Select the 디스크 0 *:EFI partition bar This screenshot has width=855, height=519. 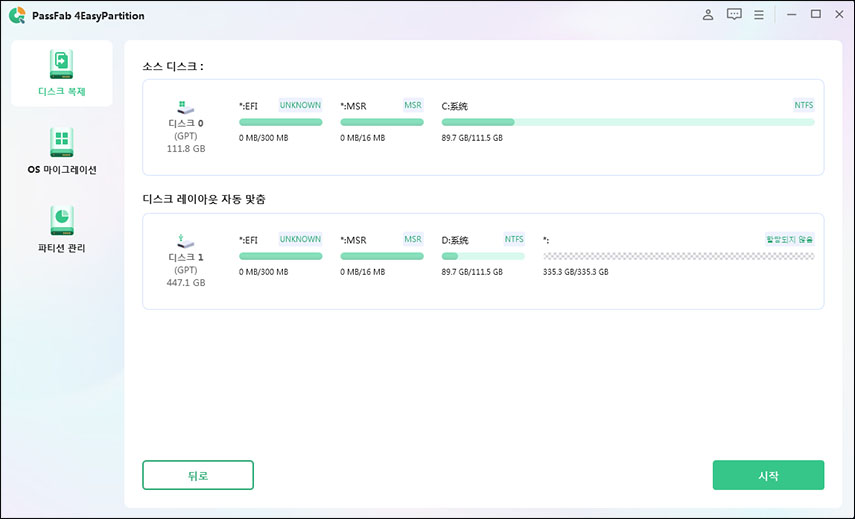[280, 122]
